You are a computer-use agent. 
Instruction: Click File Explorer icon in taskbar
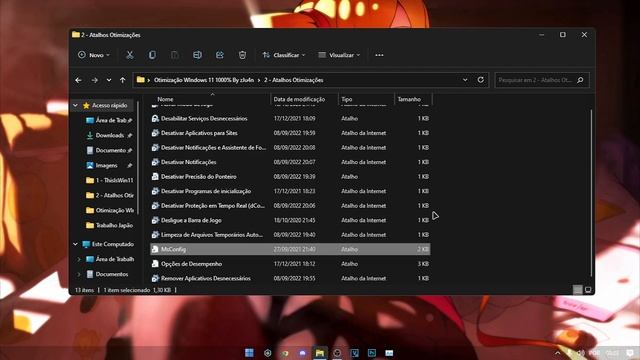pyautogui.click(x=320, y=353)
